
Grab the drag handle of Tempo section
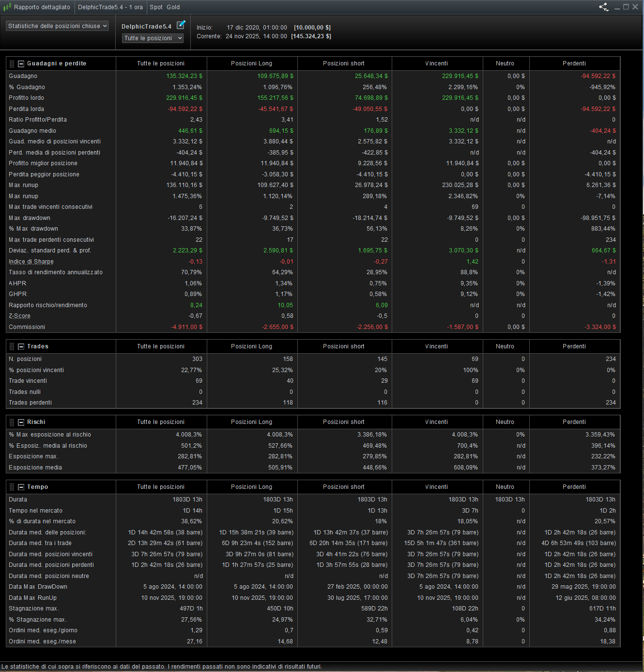12,487
